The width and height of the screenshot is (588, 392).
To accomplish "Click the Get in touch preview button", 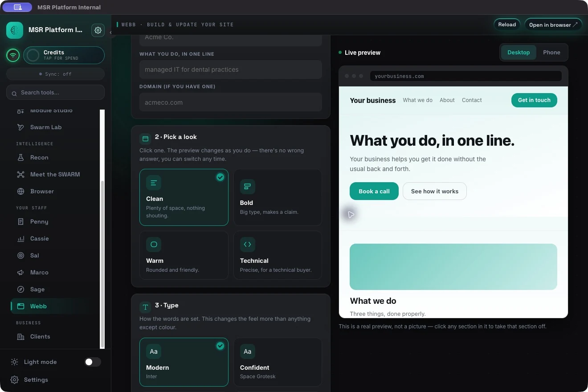I will coord(534,100).
